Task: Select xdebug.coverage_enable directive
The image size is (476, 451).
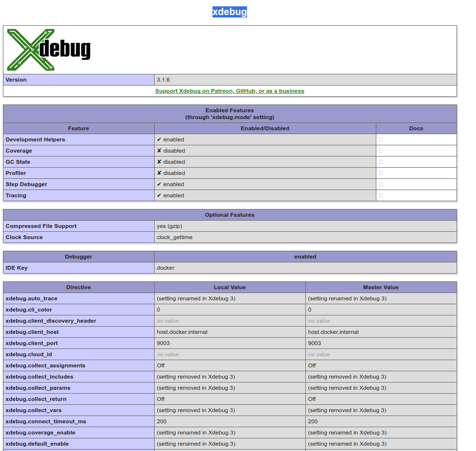Action: pos(40,433)
